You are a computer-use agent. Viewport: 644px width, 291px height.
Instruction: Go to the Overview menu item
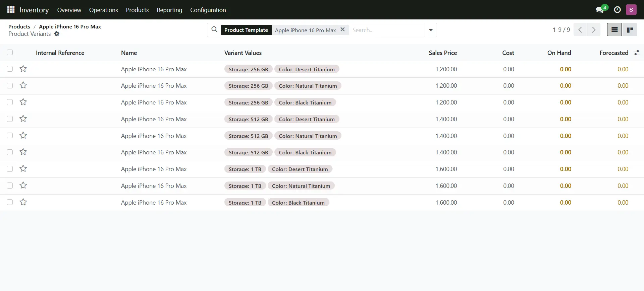click(x=69, y=10)
